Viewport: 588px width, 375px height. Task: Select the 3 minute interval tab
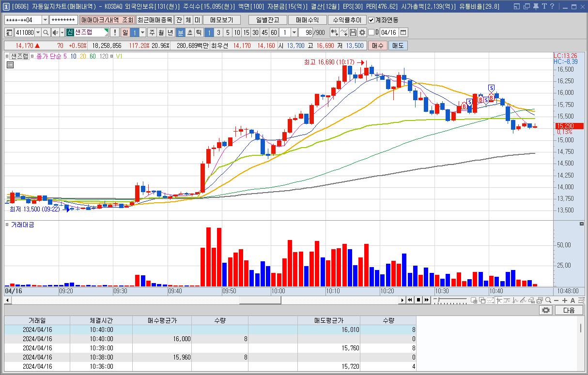click(x=218, y=32)
